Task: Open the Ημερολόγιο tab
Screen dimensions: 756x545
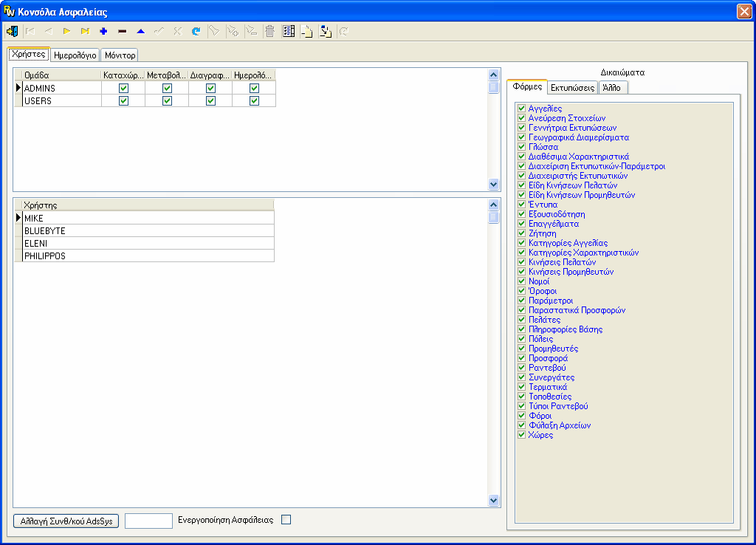Action: pyautogui.click(x=75, y=55)
